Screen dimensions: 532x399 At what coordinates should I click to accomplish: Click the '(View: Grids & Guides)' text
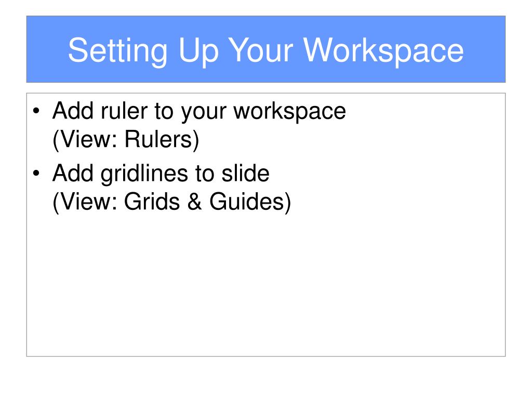[x=172, y=202]
